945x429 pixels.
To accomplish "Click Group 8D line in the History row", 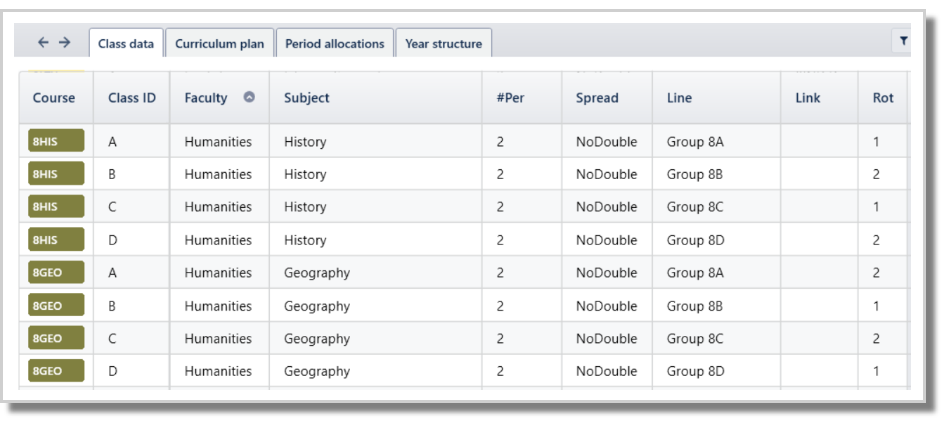I will [x=695, y=241].
